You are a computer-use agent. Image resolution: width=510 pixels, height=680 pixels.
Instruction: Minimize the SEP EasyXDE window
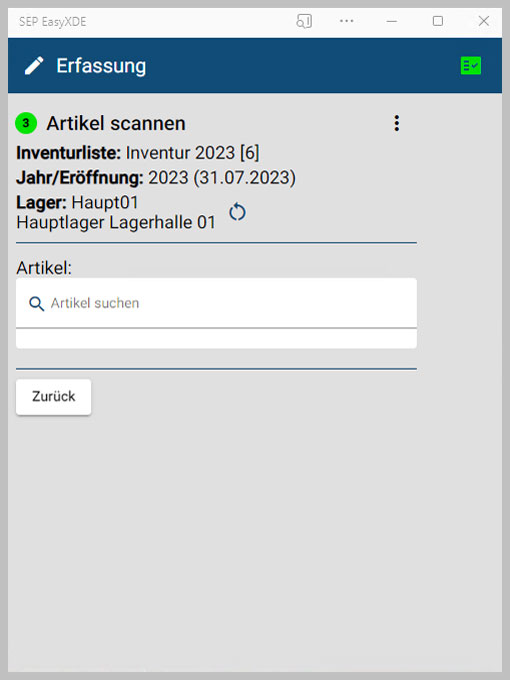(392, 21)
